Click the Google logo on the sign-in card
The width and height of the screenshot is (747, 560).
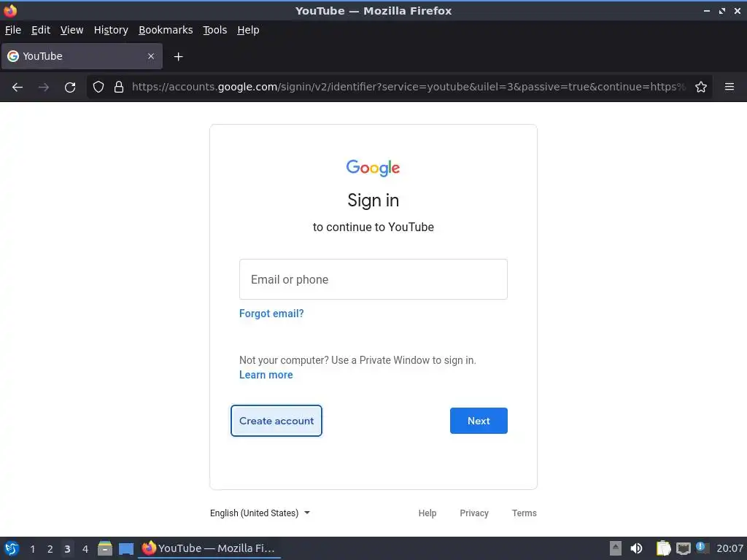tap(373, 168)
